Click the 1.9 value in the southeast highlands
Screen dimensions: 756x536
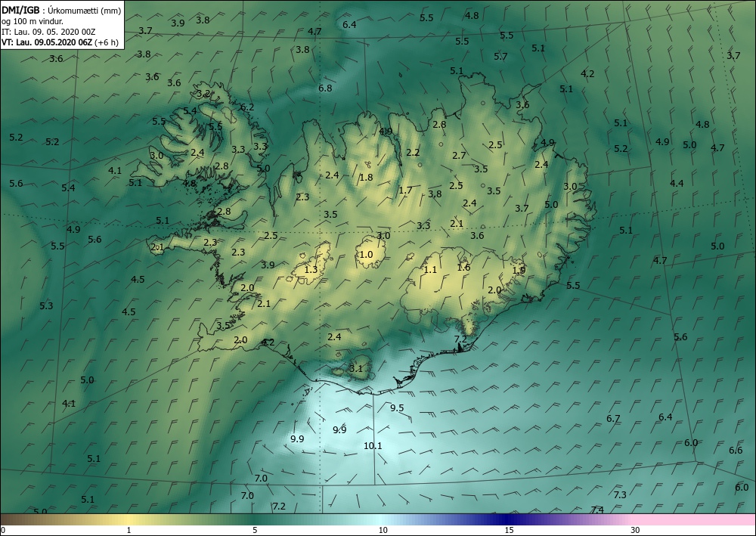[519, 271]
